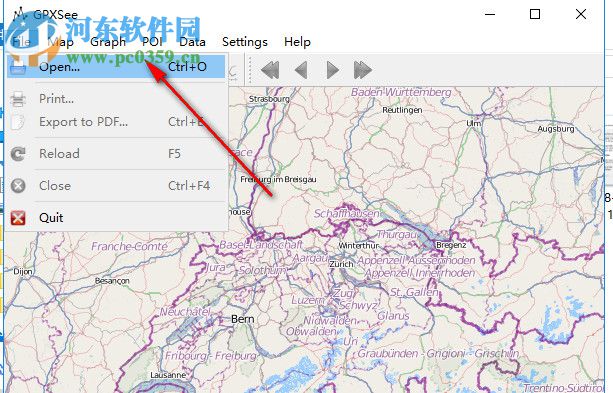The height and width of the screenshot is (393, 613).
Task: Click the Luzern region label
Action: click(x=308, y=300)
